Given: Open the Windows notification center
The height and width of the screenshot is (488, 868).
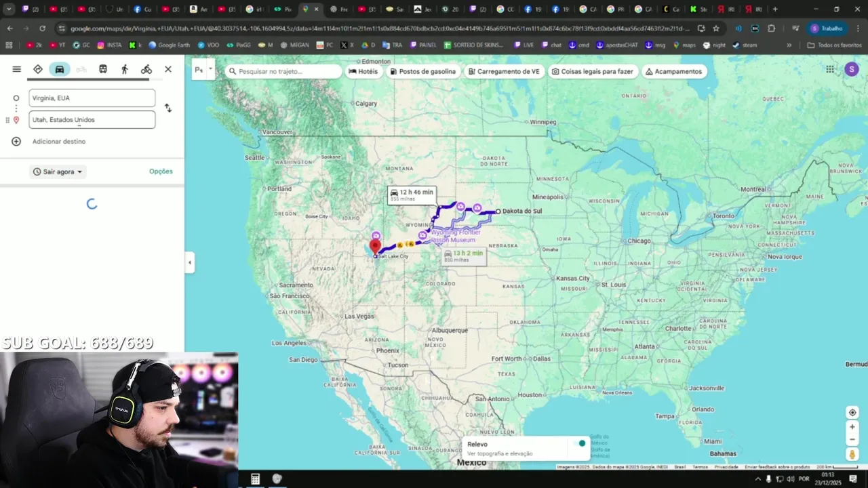Looking at the screenshot, I should (x=853, y=479).
